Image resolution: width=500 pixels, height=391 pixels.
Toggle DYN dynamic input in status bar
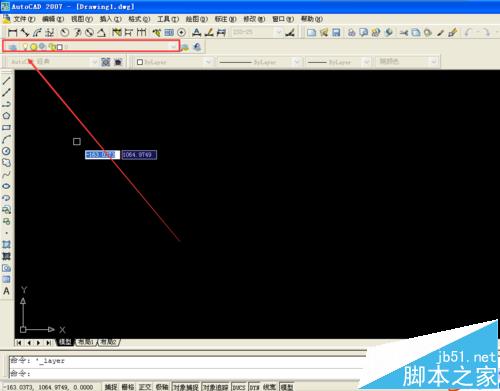(255, 387)
